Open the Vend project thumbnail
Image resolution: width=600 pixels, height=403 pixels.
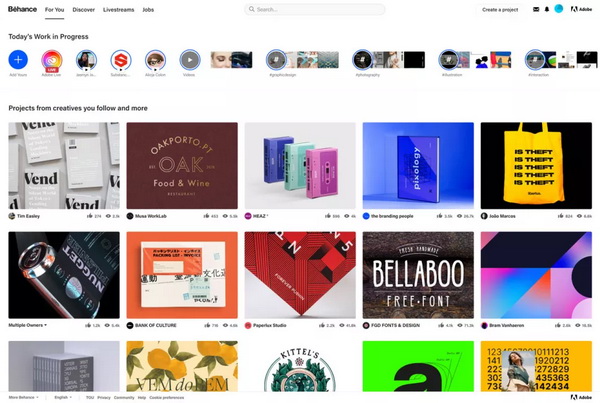(x=64, y=166)
